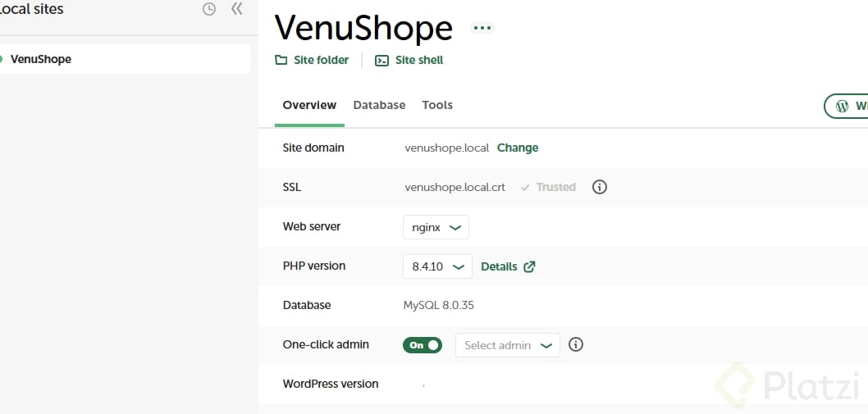Select VenuShope in the sites list

(x=41, y=59)
